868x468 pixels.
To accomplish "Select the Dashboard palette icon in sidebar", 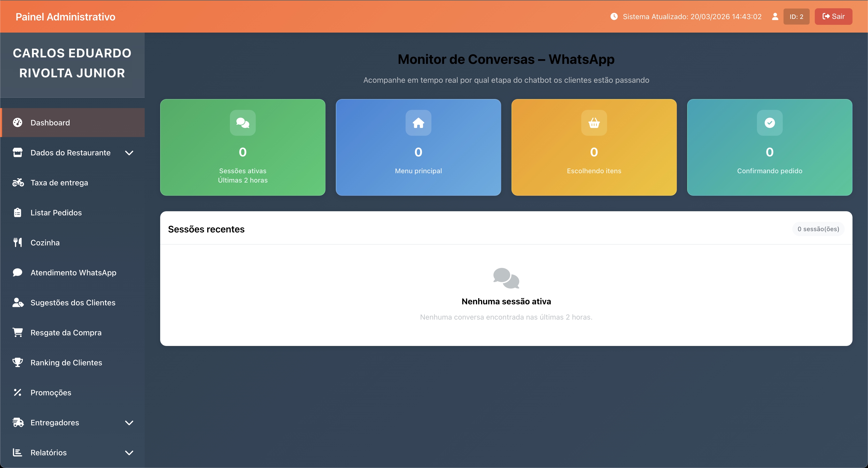I will 18,122.
